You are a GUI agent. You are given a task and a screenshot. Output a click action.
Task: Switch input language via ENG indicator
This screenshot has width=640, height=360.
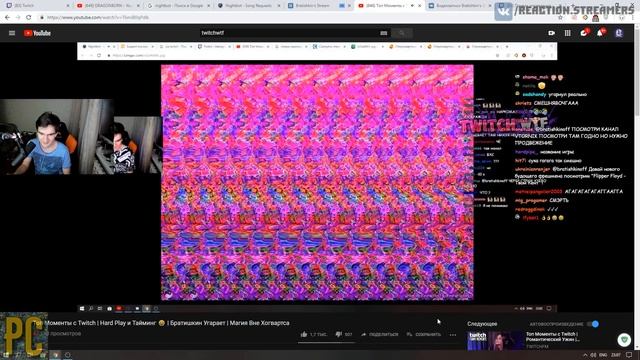(x=603, y=355)
